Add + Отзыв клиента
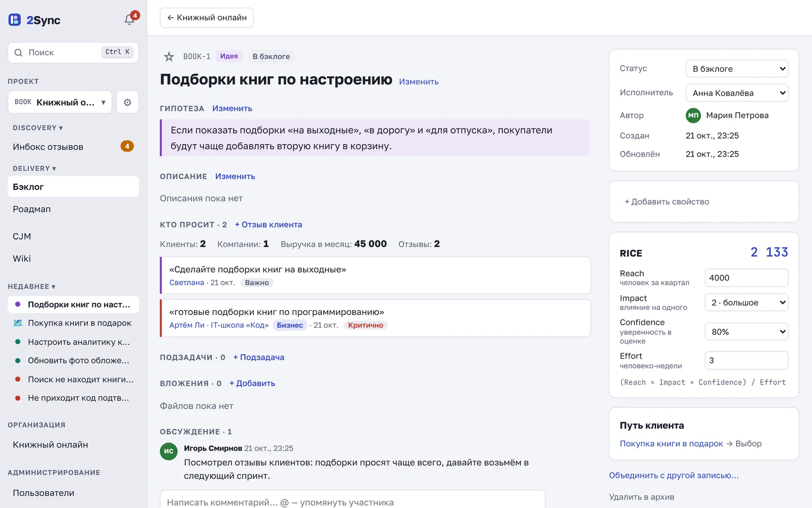The height and width of the screenshot is (508, 812). (268, 225)
